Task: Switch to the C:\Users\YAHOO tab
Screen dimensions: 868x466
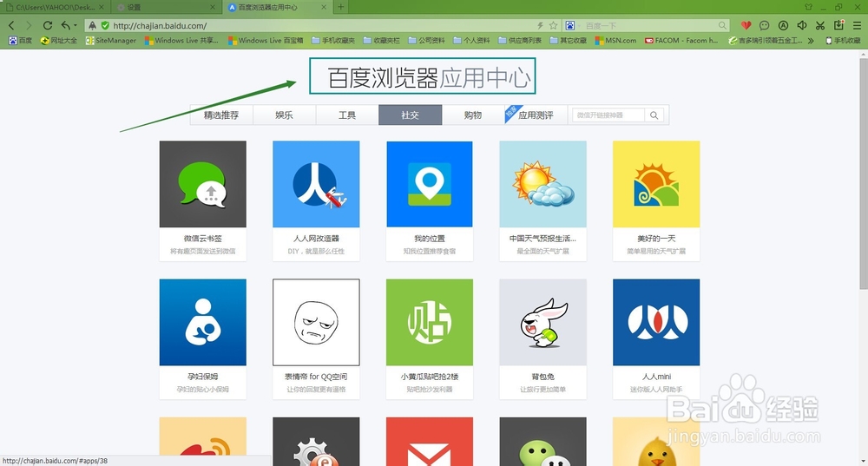Action: pos(54,7)
